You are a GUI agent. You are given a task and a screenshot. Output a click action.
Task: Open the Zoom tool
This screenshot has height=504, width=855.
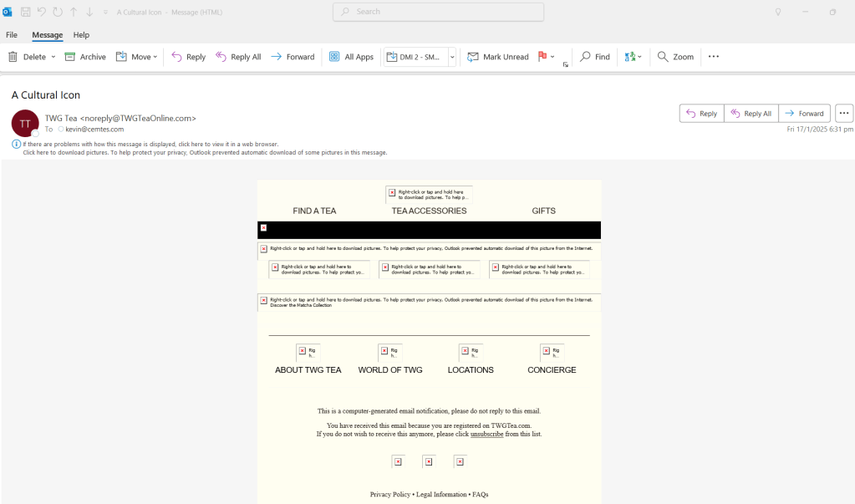(675, 57)
